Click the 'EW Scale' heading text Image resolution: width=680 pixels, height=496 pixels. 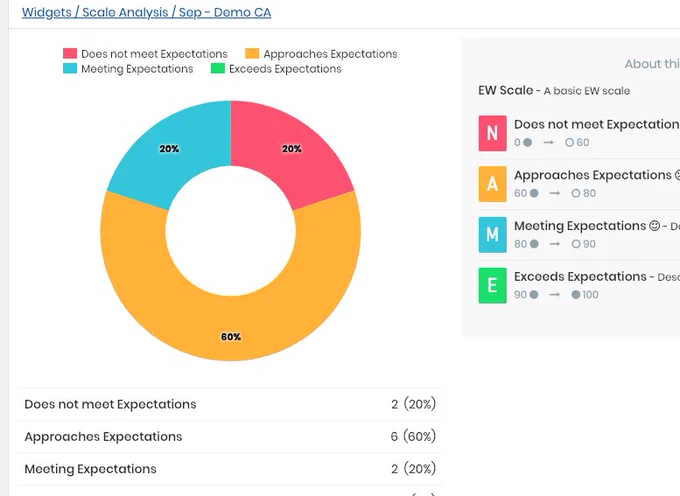tap(506, 90)
